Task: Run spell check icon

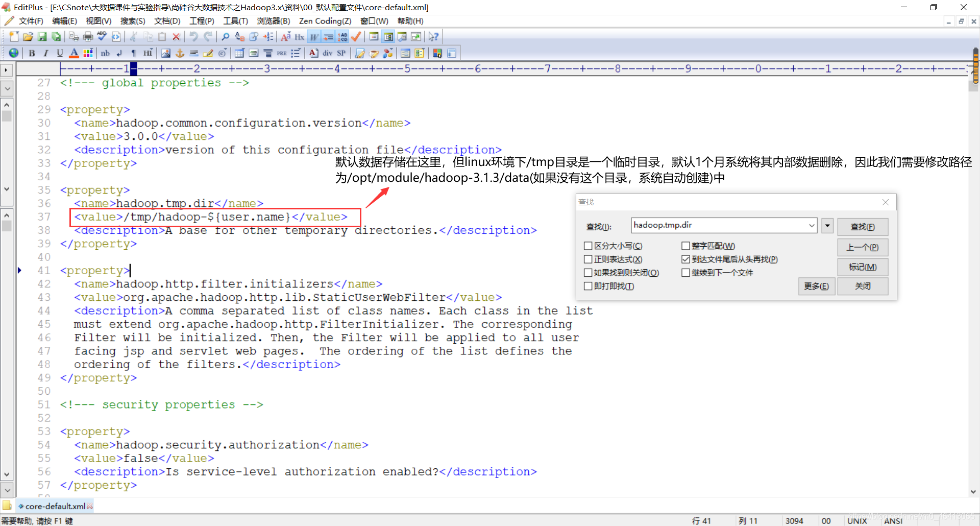Action: click(x=102, y=37)
